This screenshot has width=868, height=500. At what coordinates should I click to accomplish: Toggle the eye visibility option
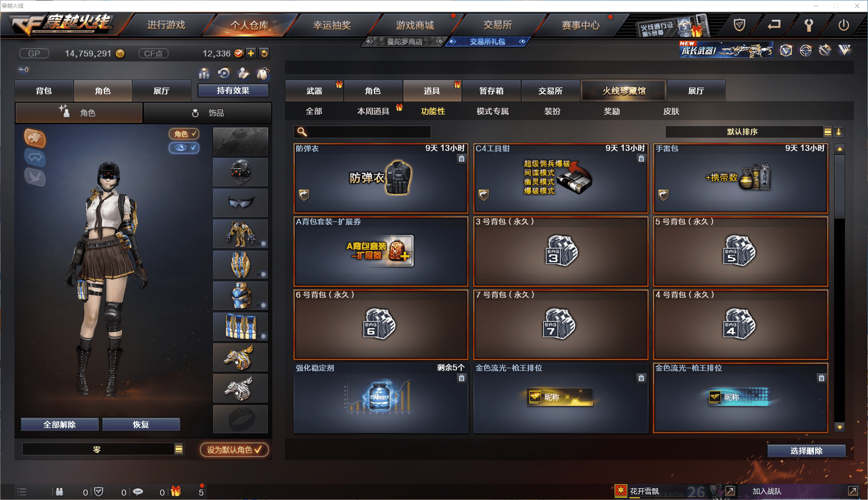[184, 148]
